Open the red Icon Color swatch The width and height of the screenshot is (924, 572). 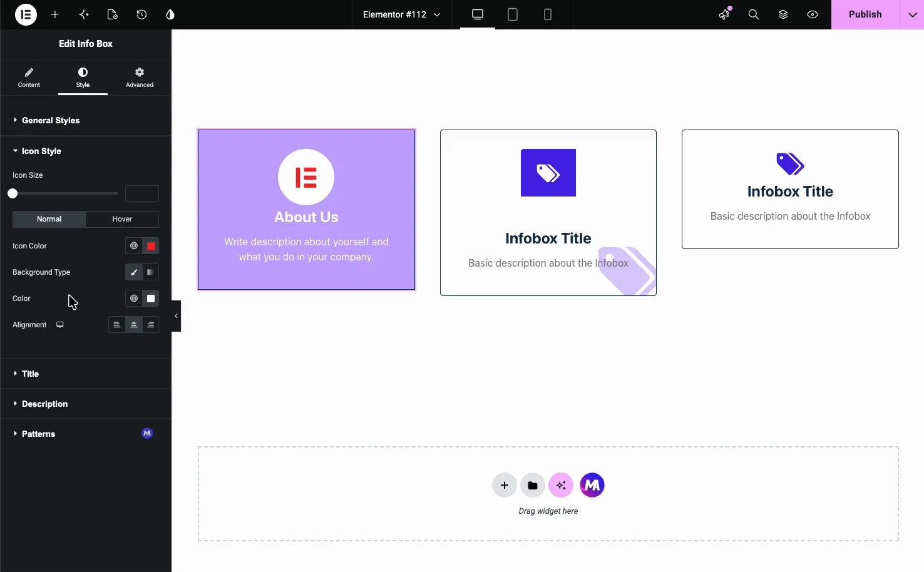pyautogui.click(x=151, y=246)
